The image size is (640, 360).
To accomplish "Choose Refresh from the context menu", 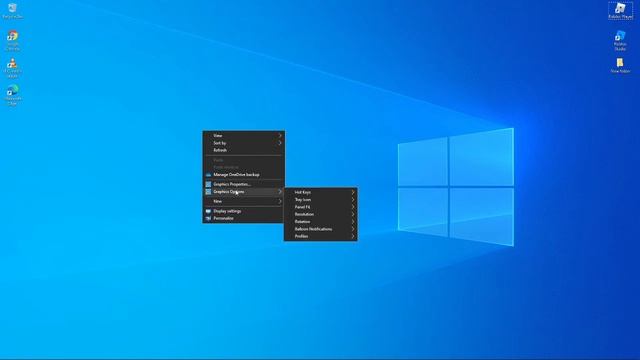I will 244,150.
